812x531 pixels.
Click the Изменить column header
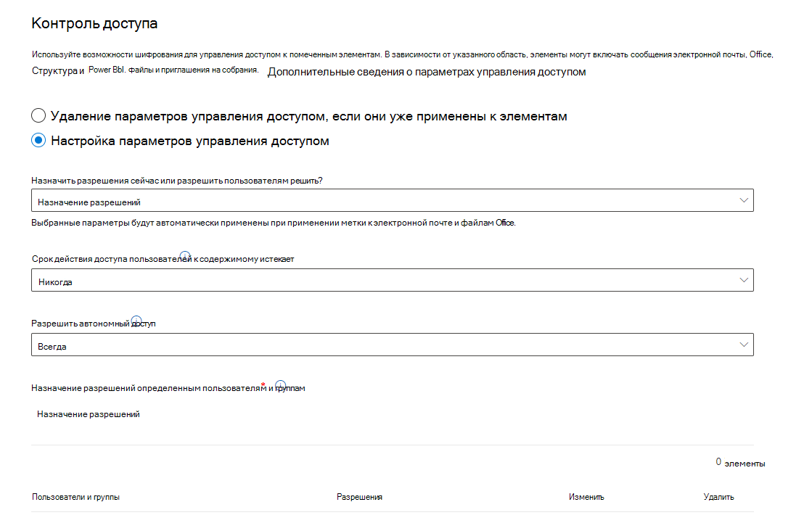[x=586, y=497]
